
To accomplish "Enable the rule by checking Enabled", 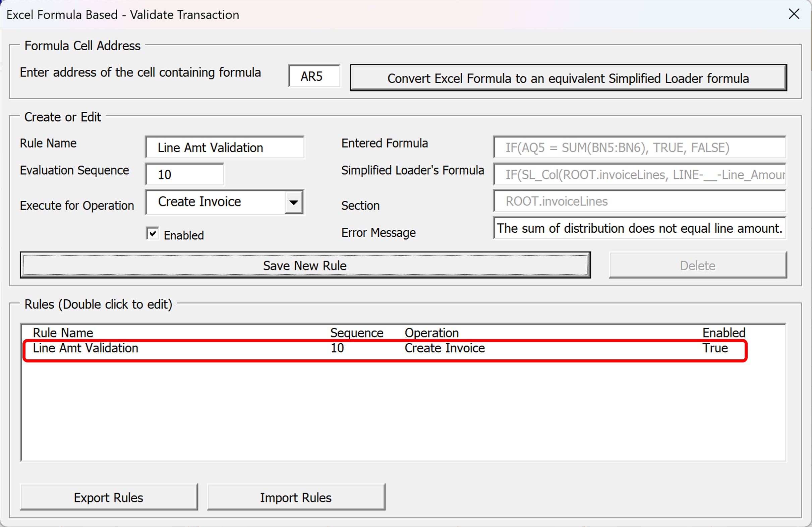I will [x=152, y=233].
